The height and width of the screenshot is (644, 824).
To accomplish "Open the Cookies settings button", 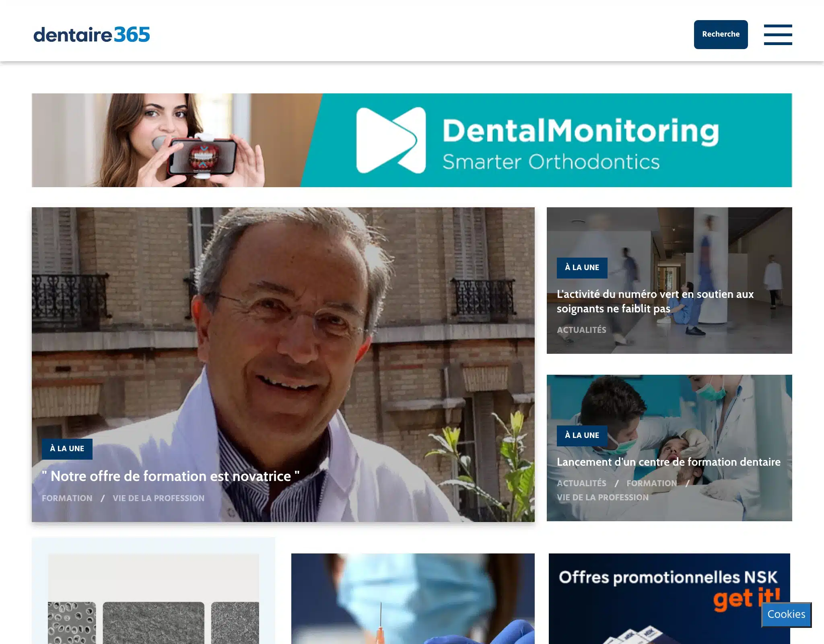I will 786,614.
